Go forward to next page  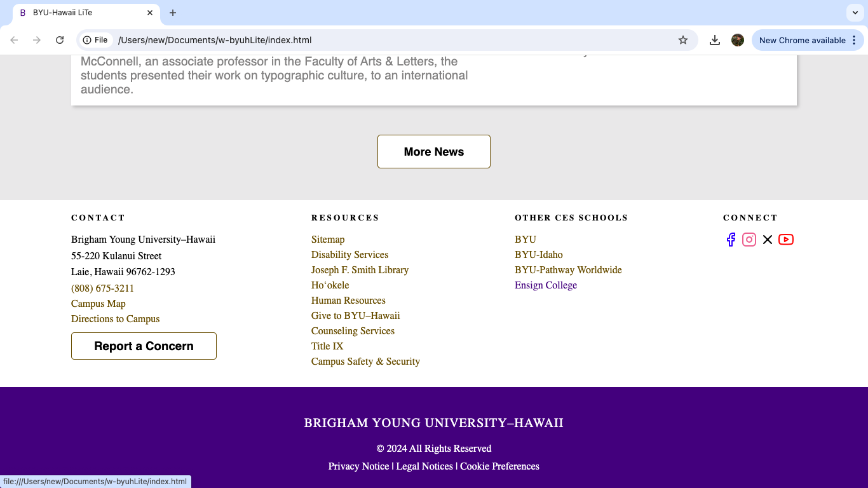tap(37, 40)
